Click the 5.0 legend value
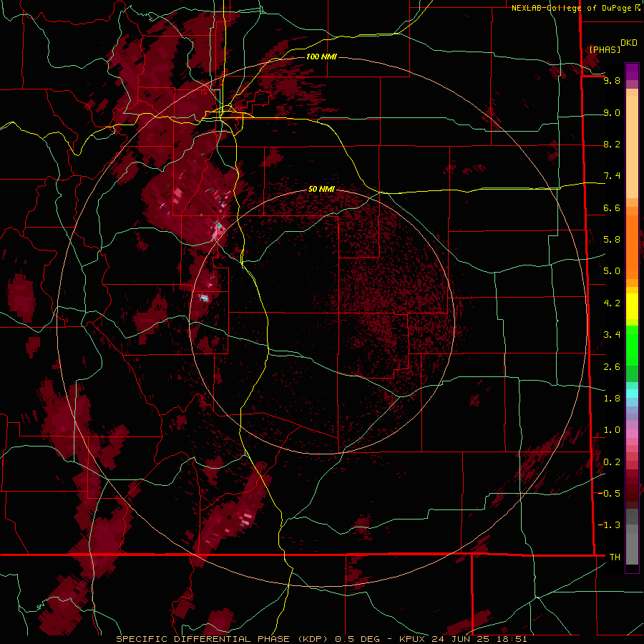This screenshot has height=644, width=644. [x=612, y=271]
